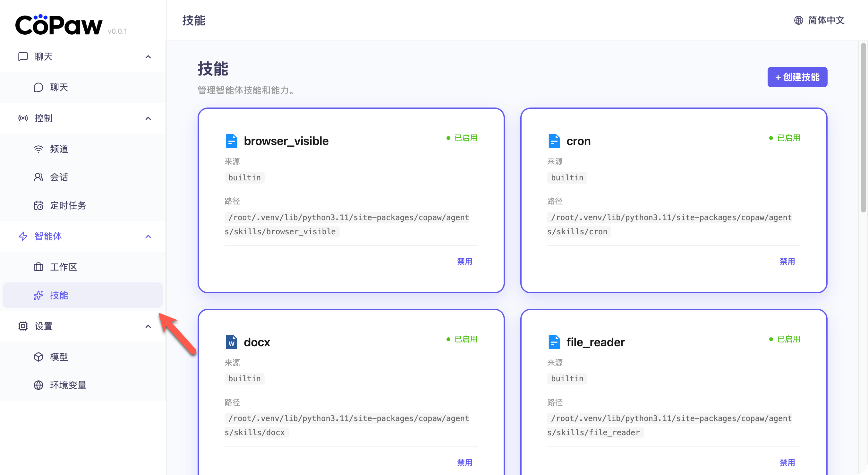Open the 工作区 menu item

tap(63, 267)
